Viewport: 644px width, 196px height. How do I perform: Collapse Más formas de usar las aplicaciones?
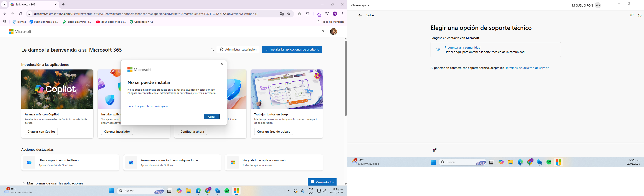23,183
